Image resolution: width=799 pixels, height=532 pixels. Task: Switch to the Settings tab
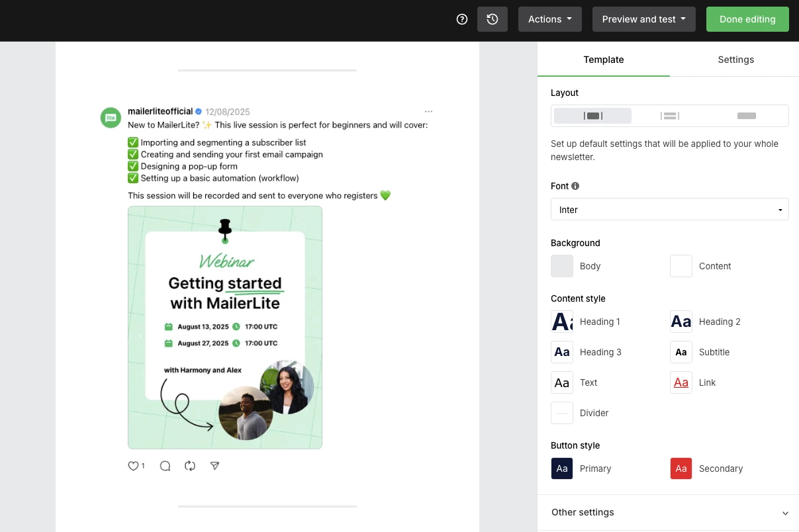736,60
